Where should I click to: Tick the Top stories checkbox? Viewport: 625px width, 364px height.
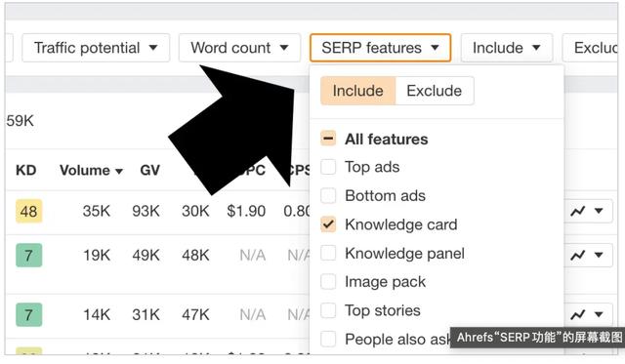[x=328, y=310]
